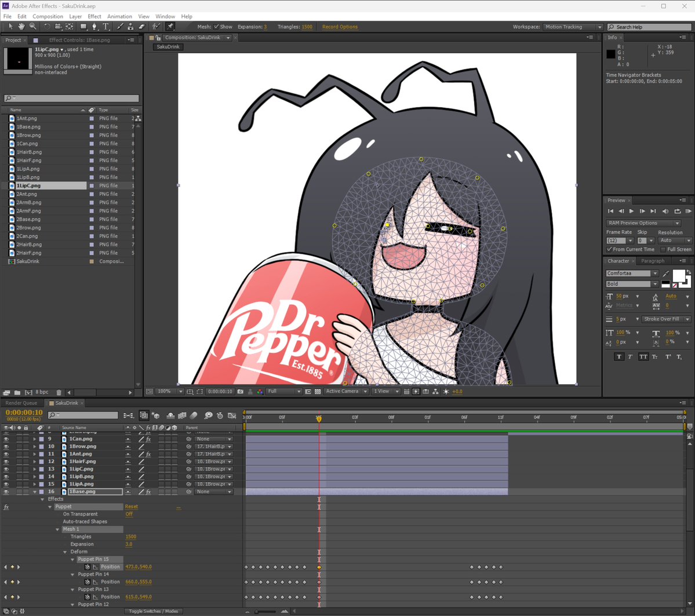Click the First Frame preview button
The width and height of the screenshot is (695, 616).
tap(611, 212)
